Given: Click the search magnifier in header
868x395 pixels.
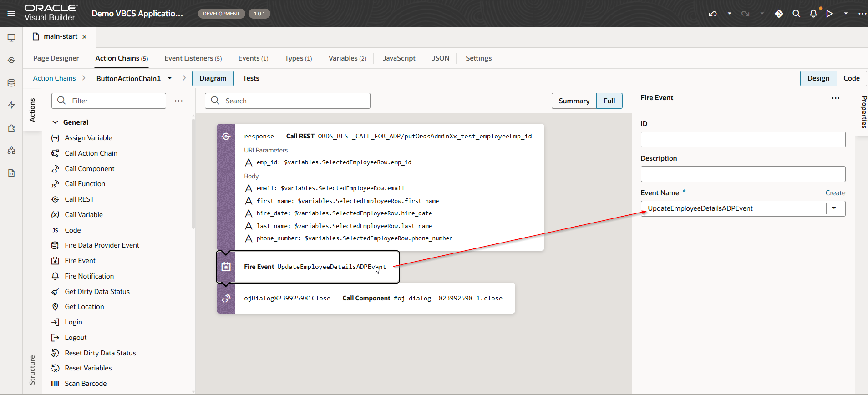Looking at the screenshot, I should click(796, 14).
